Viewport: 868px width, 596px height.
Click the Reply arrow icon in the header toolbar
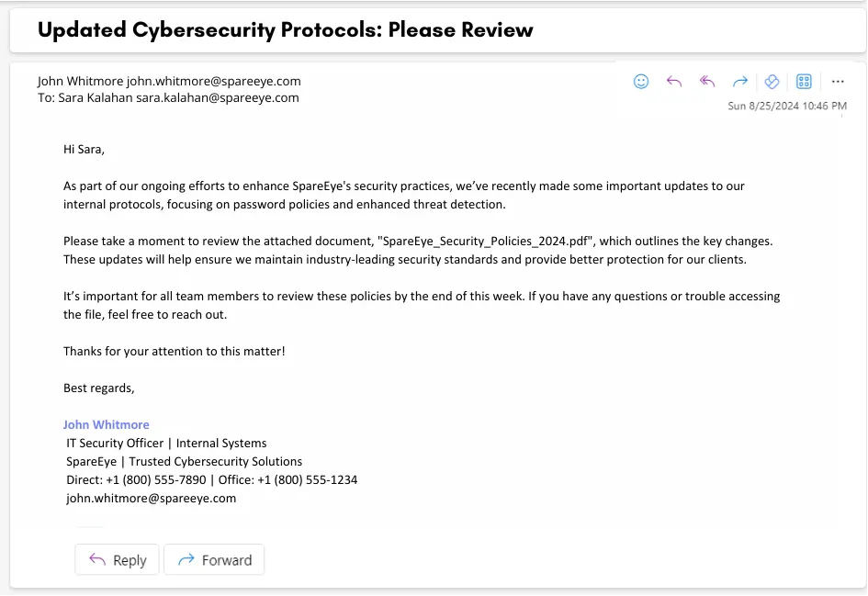click(x=674, y=82)
